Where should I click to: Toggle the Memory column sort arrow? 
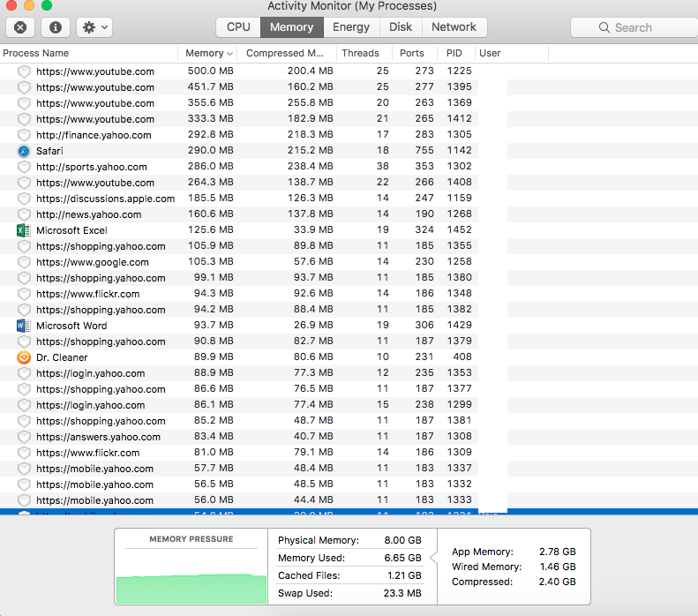click(229, 54)
